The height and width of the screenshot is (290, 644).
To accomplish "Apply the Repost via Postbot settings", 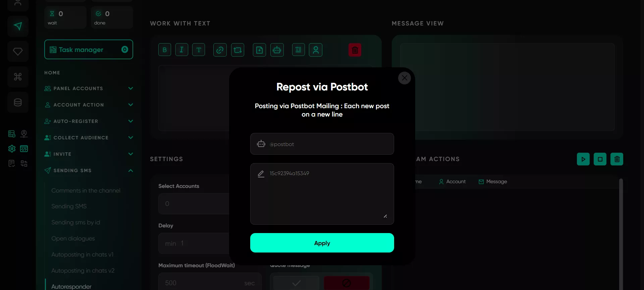I will pyautogui.click(x=322, y=243).
